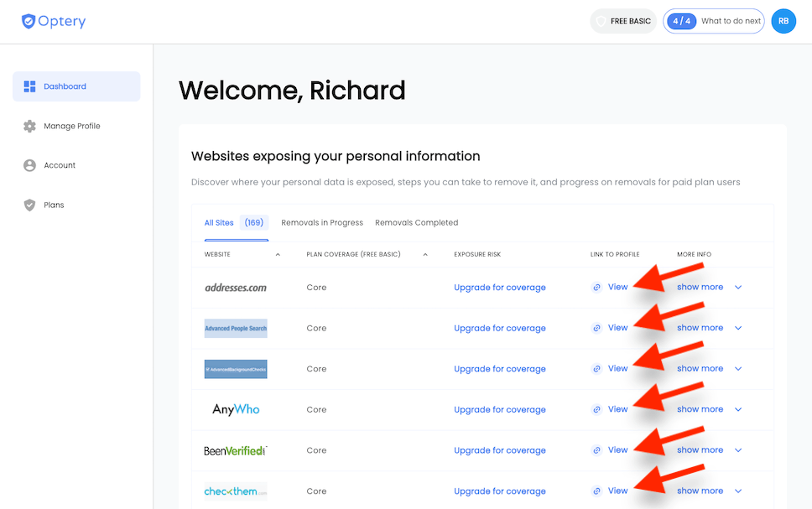The image size is (812, 509).
Task: Click View link for AdvancedBackgroundChecks row
Action: coord(617,369)
